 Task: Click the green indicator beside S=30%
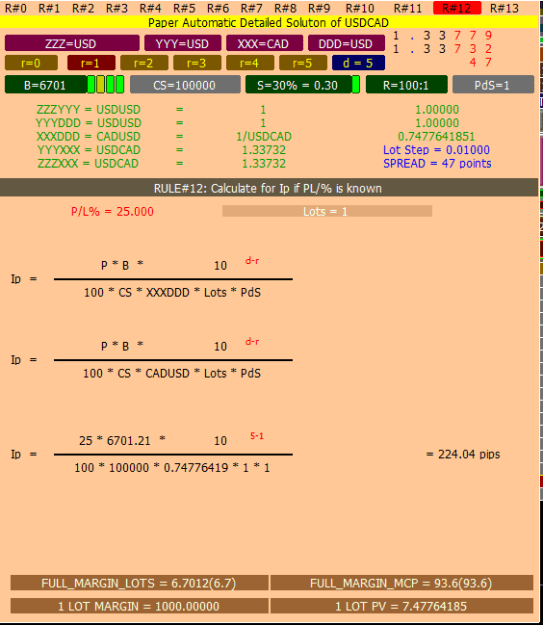356,85
